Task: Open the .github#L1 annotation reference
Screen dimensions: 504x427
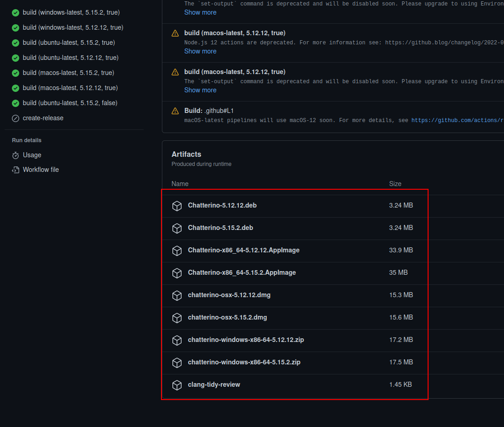Action: [219, 111]
